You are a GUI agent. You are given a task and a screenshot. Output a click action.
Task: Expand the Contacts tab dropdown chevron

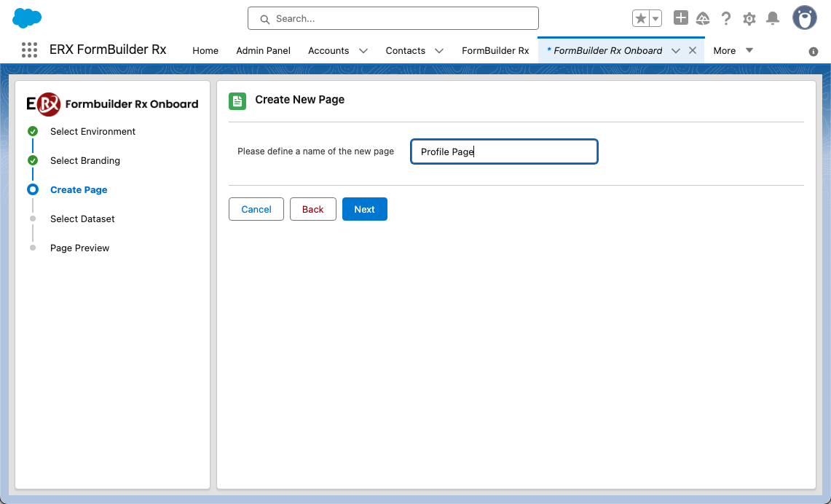coord(439,51)
